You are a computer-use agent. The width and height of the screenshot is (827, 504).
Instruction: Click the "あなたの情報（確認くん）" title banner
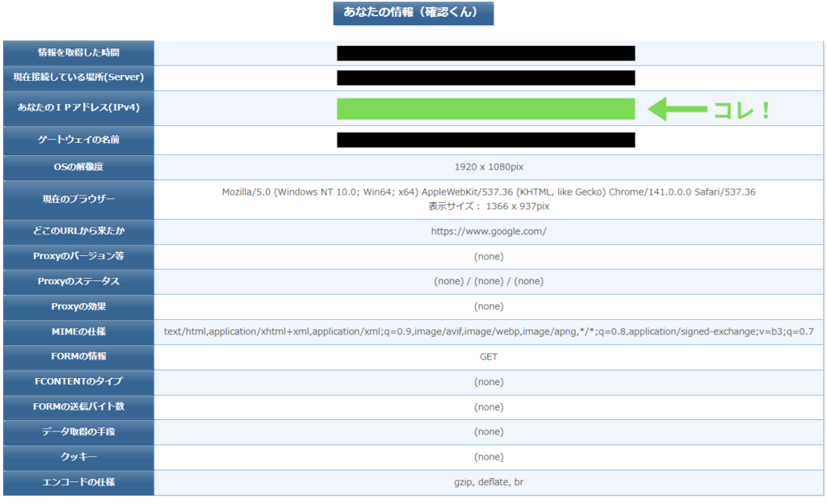413,13
